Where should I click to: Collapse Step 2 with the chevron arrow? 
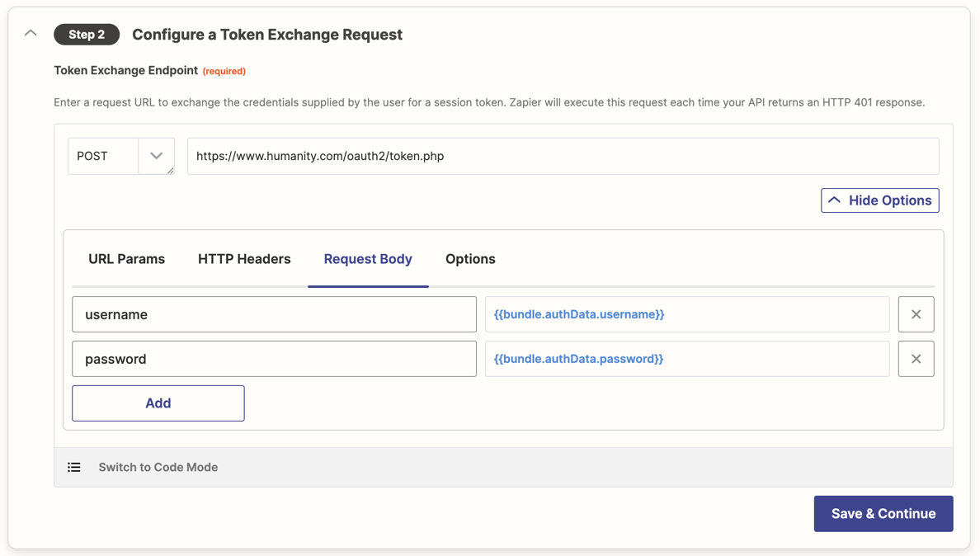tap(31, 34)
